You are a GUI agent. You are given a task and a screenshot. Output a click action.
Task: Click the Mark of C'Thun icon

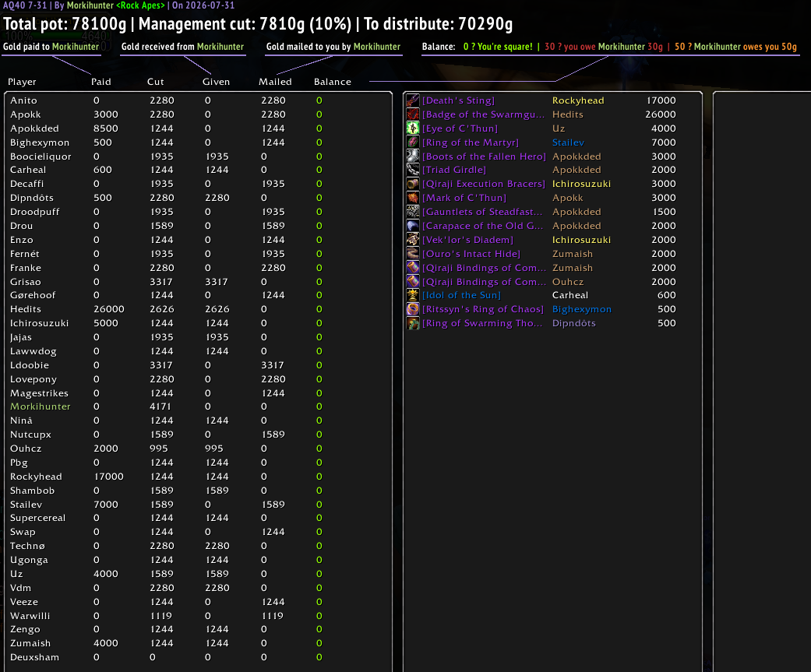pyautogui.click(x=413, y=198)
